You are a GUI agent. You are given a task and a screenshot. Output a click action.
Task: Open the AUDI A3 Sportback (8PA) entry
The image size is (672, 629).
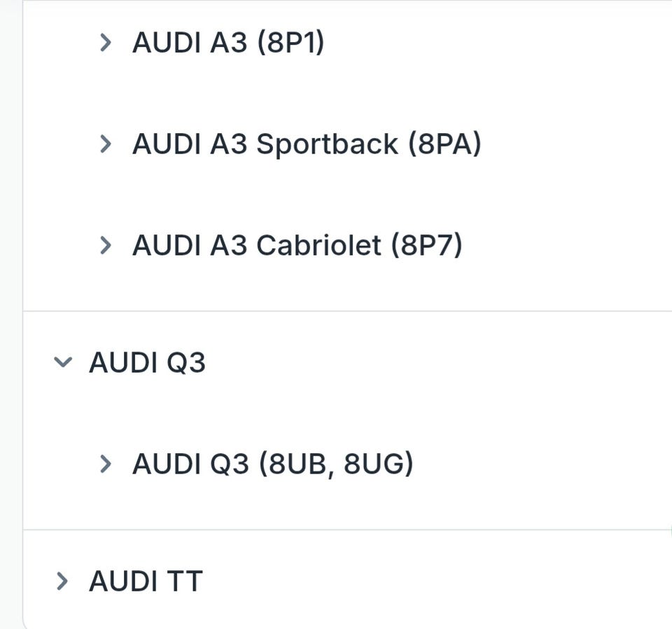point(307,144)
